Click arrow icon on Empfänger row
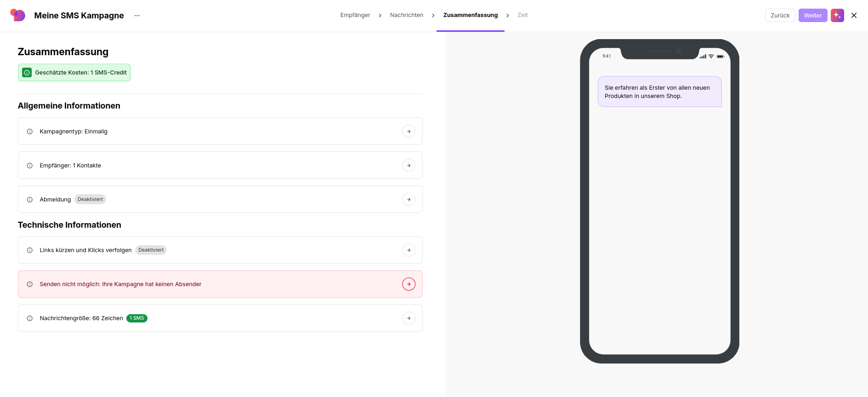 click(x=408, y=165)
